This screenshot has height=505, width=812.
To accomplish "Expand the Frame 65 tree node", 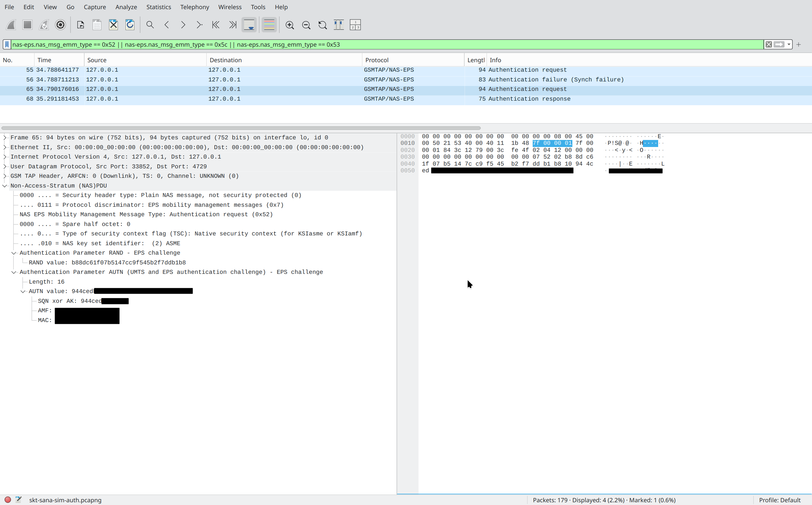I will (5, 138).
